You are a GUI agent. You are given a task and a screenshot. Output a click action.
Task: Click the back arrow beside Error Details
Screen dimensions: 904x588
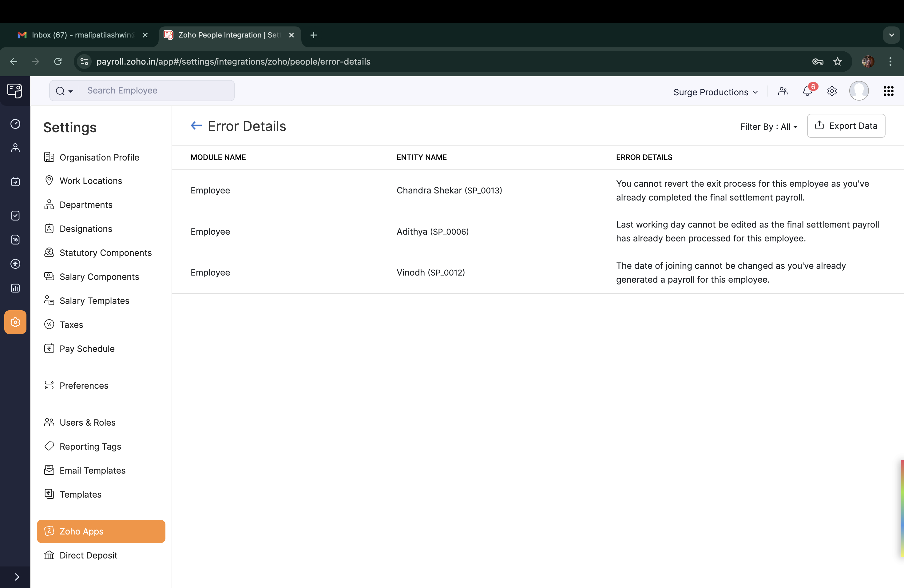click(x=196, y=126)
